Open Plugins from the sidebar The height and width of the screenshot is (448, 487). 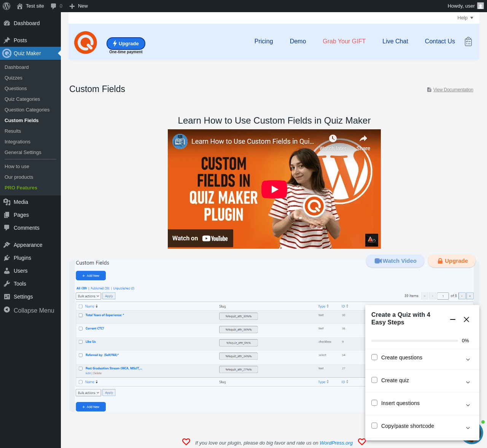pos(30,258)
